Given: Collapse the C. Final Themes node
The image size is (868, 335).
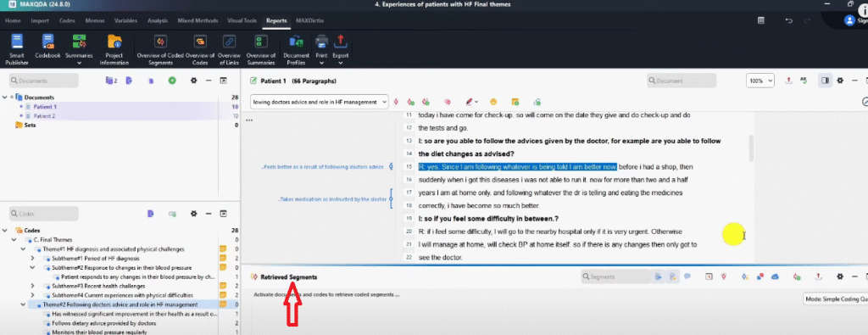Looking at the screenshot, I should tap(14, 240).
